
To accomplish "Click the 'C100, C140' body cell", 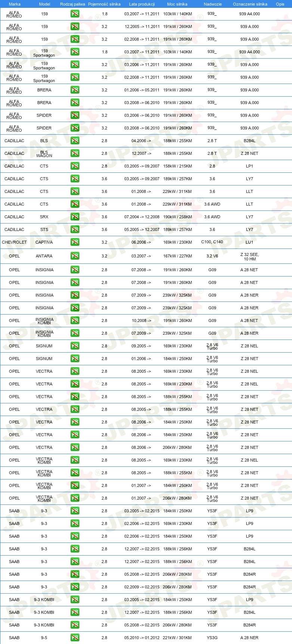I will pos(212,242).
